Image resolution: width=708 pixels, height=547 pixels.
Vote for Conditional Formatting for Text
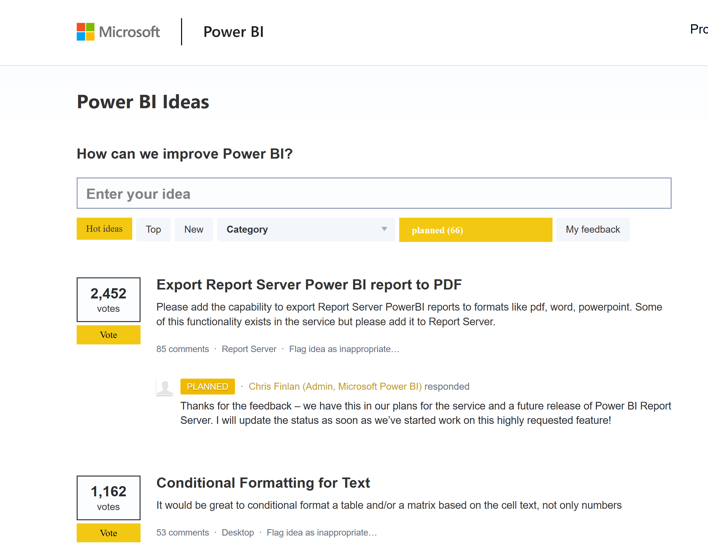coord(108,533)
